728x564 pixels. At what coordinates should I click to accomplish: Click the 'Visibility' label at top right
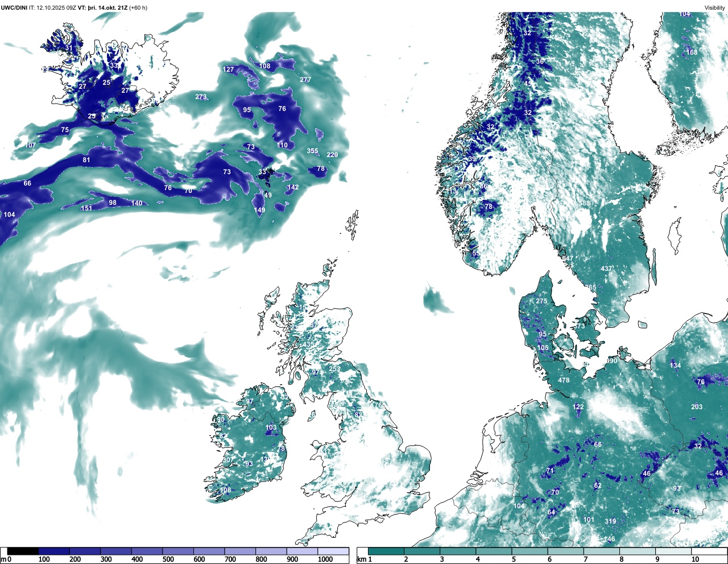715,7
